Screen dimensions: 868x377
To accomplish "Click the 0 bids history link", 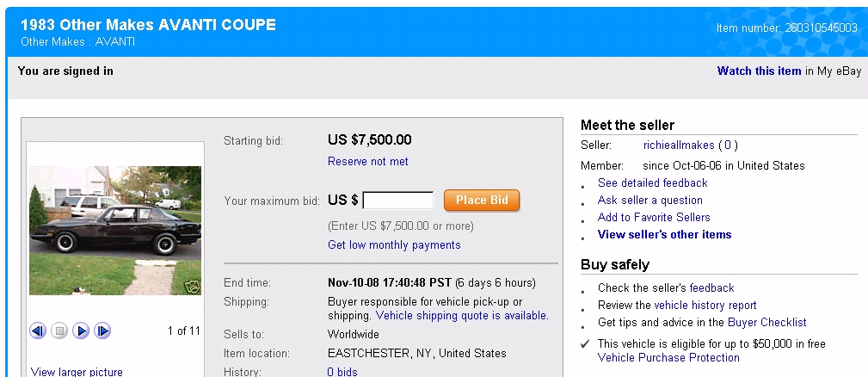I will coord(342,372).
